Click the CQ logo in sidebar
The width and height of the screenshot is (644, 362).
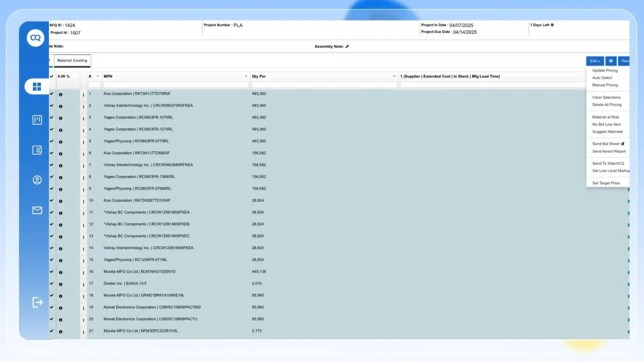click(35, 38)
